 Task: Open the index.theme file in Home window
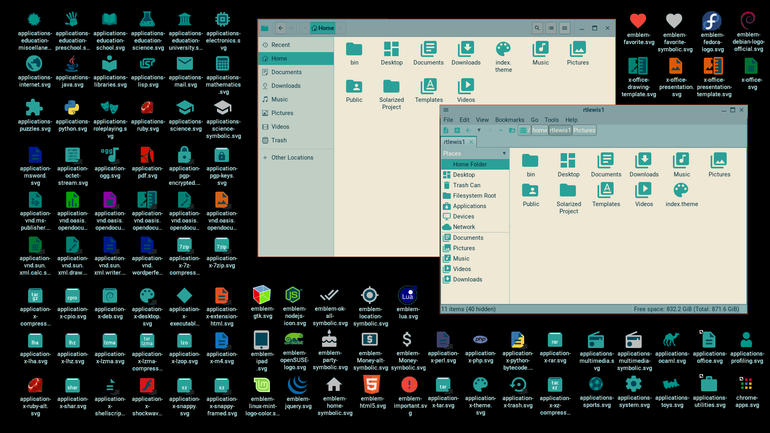[x=503, y=57]
